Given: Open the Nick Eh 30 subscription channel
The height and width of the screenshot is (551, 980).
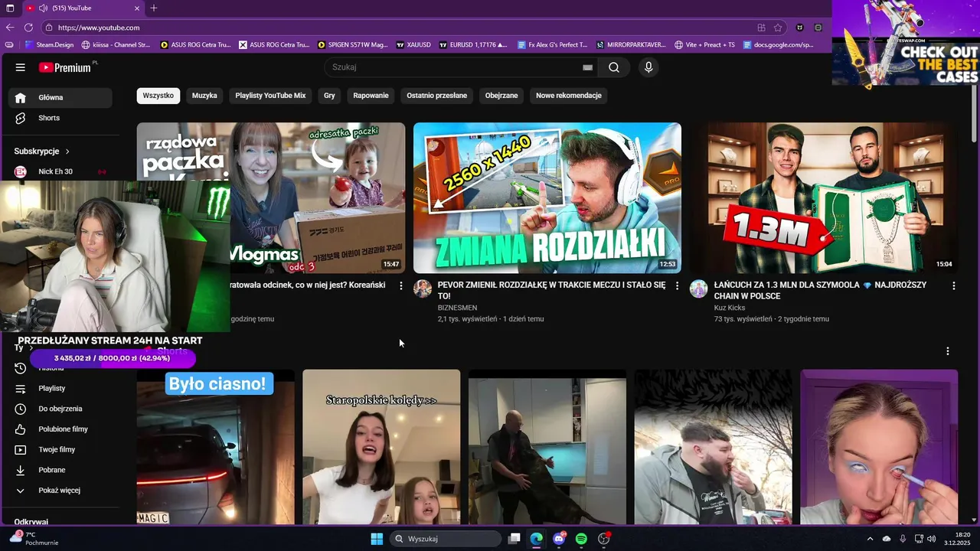Looking at the screenshot, I should pos(60,171).
